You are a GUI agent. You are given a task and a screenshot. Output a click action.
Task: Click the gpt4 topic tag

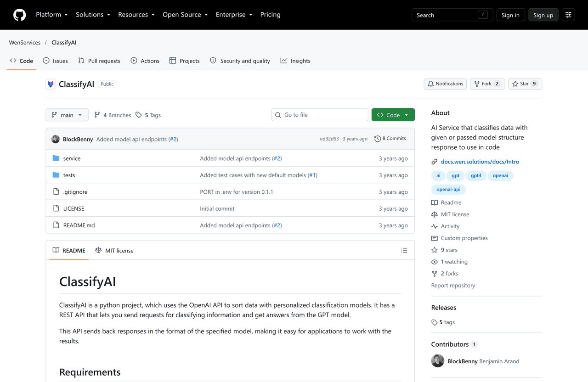click(476, 175)
